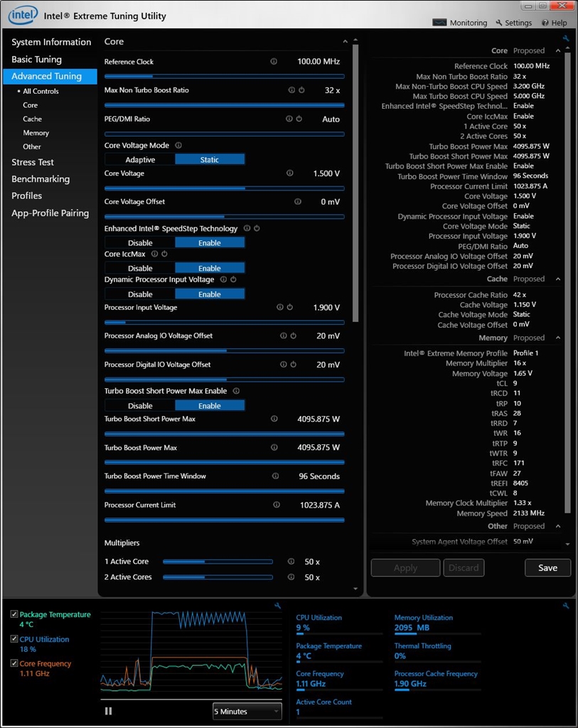Collapse the Other Proposed section

558,526
